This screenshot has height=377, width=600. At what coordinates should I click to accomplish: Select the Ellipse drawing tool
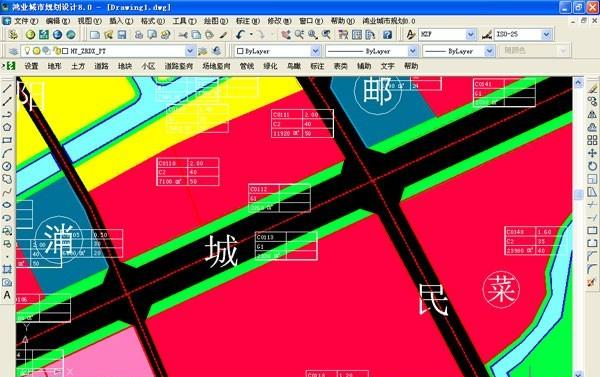tap(7, 205)
